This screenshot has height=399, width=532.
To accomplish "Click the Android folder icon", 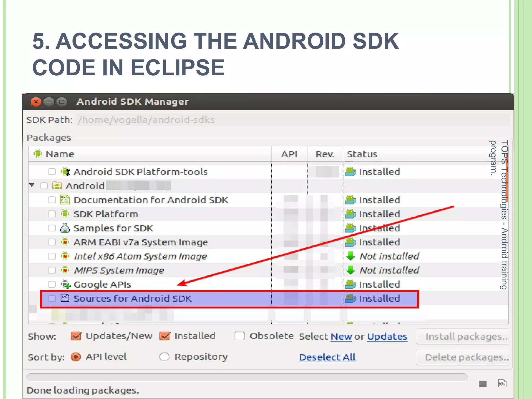I will (57, 186).
